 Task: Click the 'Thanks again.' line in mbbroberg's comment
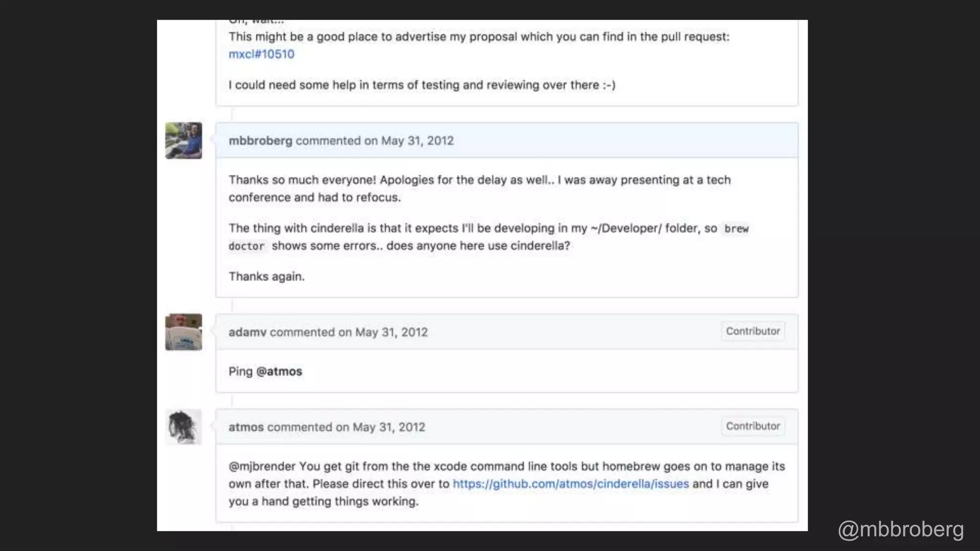click(266, 276)
